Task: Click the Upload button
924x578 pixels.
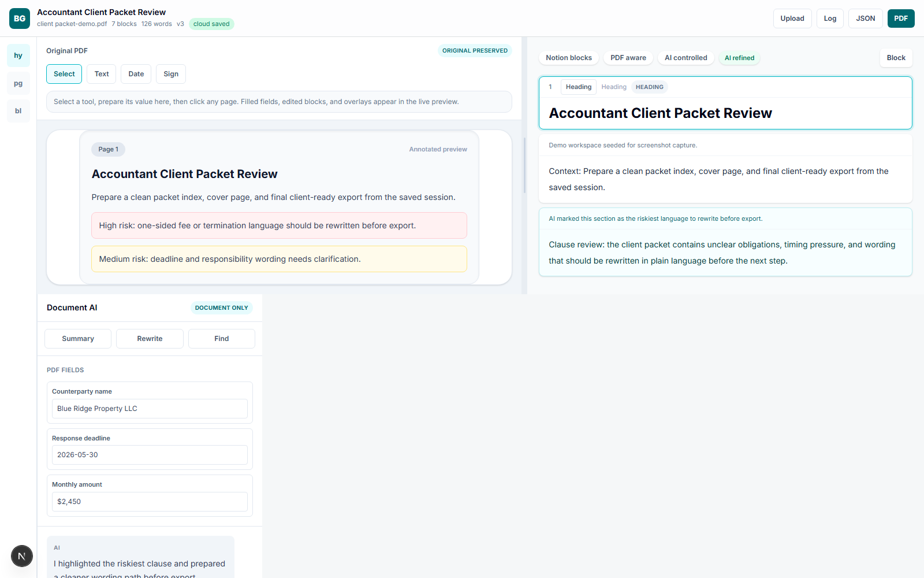Action: tap(792, 18)
